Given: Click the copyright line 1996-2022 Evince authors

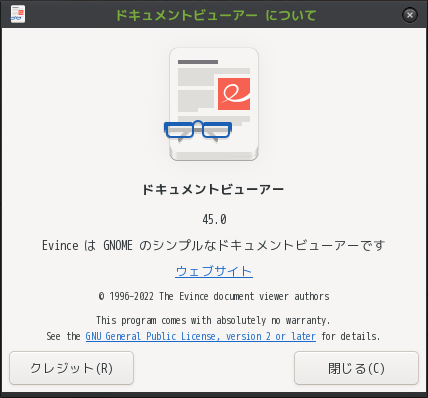Looking at the screenshot, I should click(x=214, y=296).
